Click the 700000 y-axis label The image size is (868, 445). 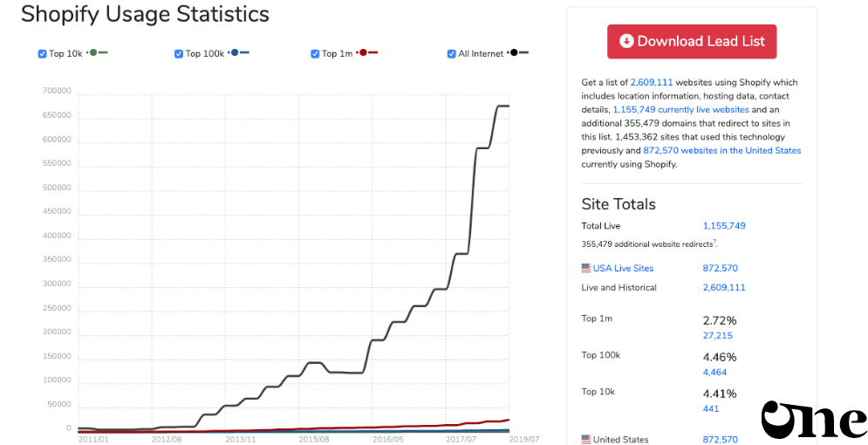pos(57,92)
